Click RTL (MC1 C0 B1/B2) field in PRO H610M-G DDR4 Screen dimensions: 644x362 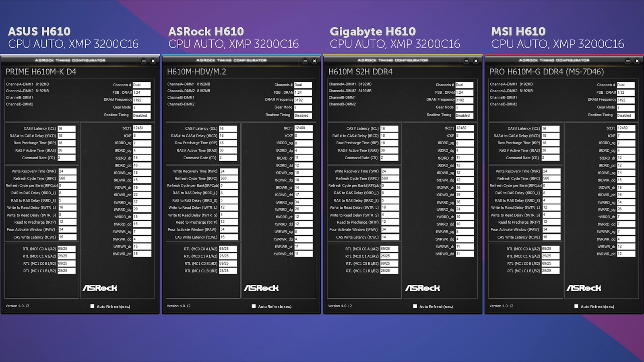point(551,264)
